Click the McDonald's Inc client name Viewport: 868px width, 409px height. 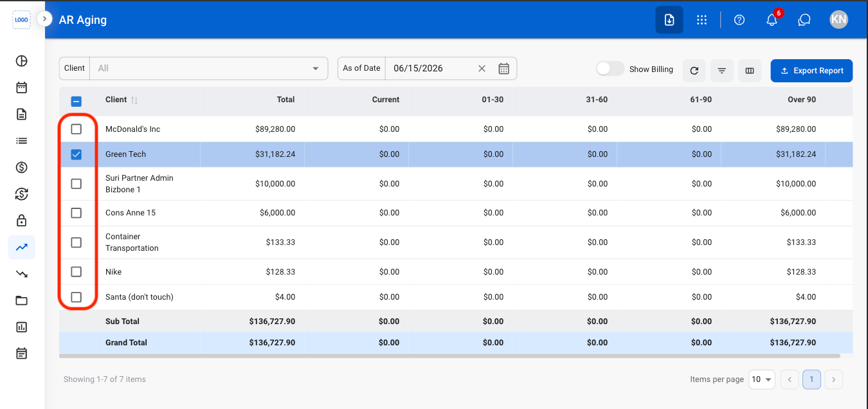[x=133, y=129]
